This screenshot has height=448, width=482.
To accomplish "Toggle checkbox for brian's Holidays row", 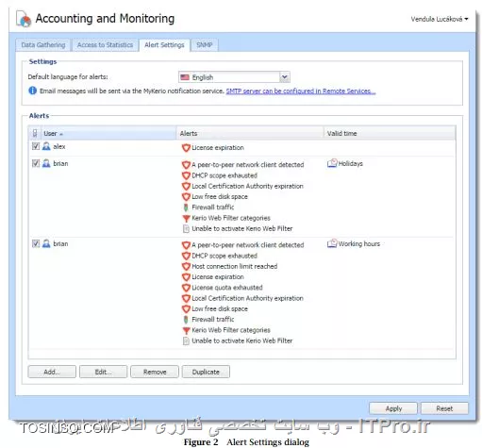I will pos(36,163).
